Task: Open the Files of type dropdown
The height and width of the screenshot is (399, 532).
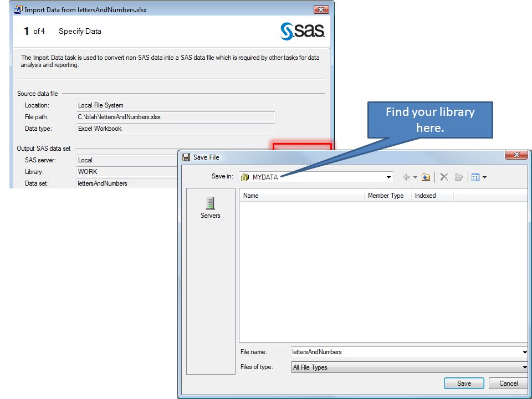Action: (x=525, y=367)
